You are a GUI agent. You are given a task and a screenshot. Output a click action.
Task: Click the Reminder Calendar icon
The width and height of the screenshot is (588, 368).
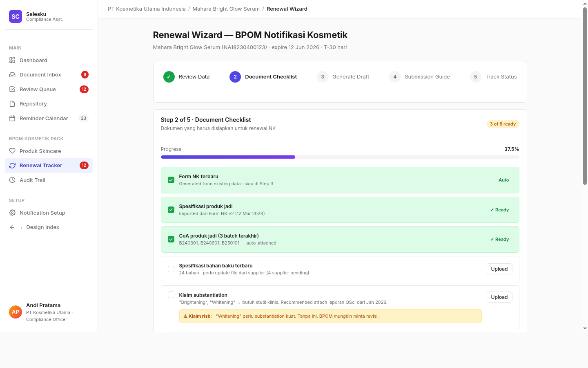tap(12, 118)
